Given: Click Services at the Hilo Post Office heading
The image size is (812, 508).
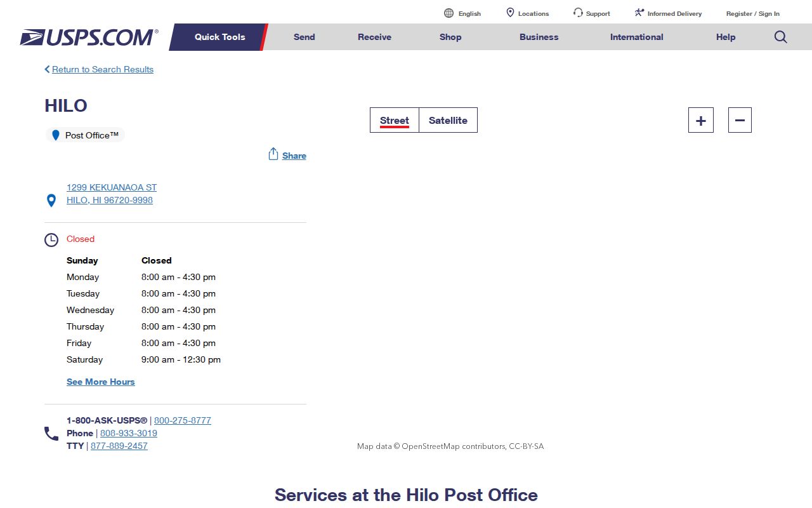Looking at the screenshot, I should 406,495.
